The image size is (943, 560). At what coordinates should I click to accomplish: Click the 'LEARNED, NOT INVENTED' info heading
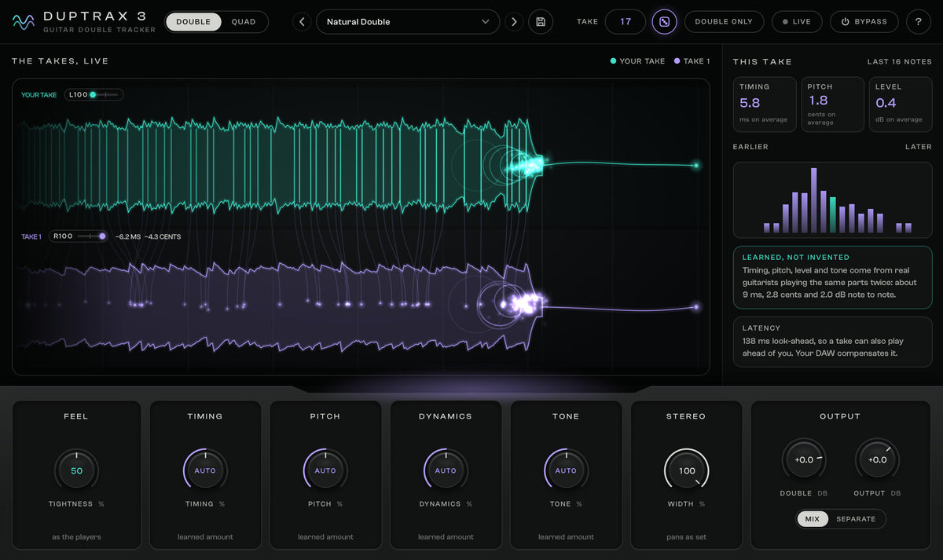(796, 258)
